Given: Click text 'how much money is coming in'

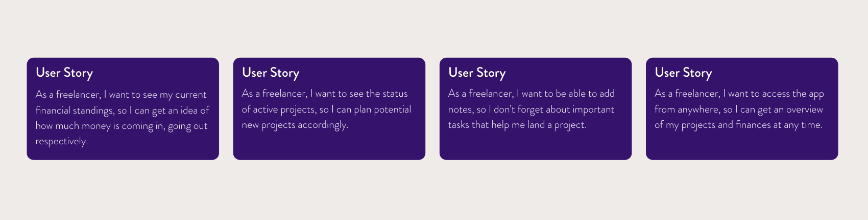Looking at the screenshot, I should (x=100, y=126).
